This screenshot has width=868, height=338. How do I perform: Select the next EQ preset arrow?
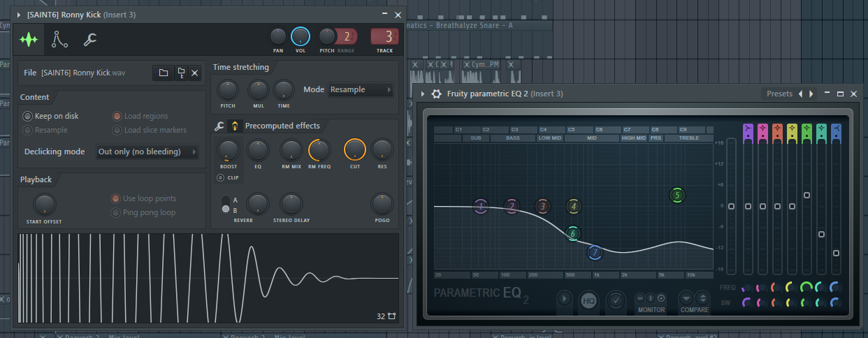[811, 94]
